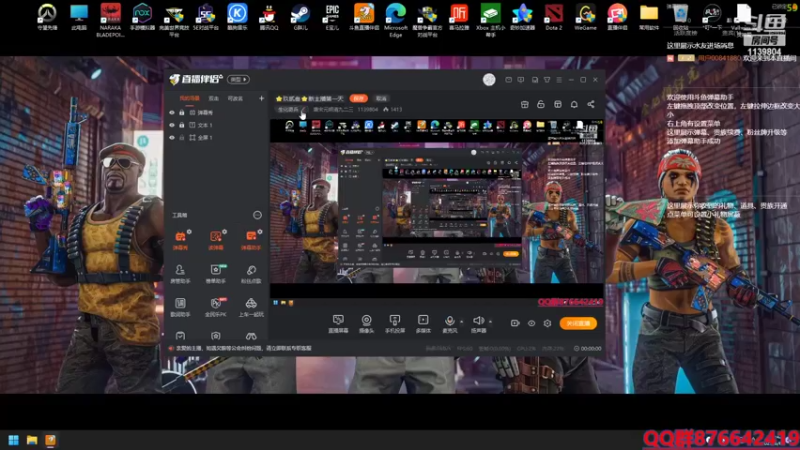Mute the microphone (麦克风)

coord(449,324)
